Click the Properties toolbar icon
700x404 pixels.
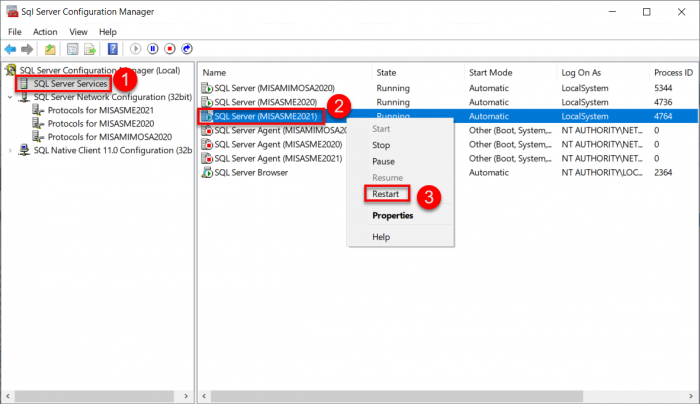pyautogui.click(x=72, y=49)
